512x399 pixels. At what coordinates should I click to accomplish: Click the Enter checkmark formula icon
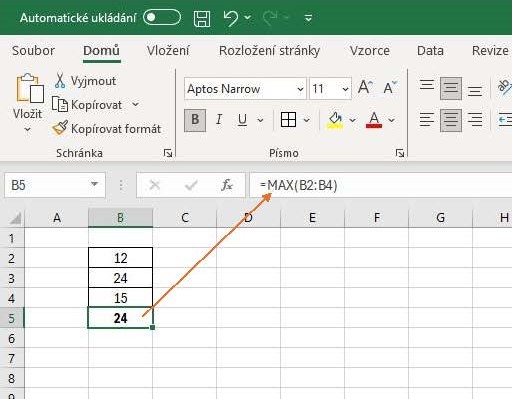coord(191,185)
